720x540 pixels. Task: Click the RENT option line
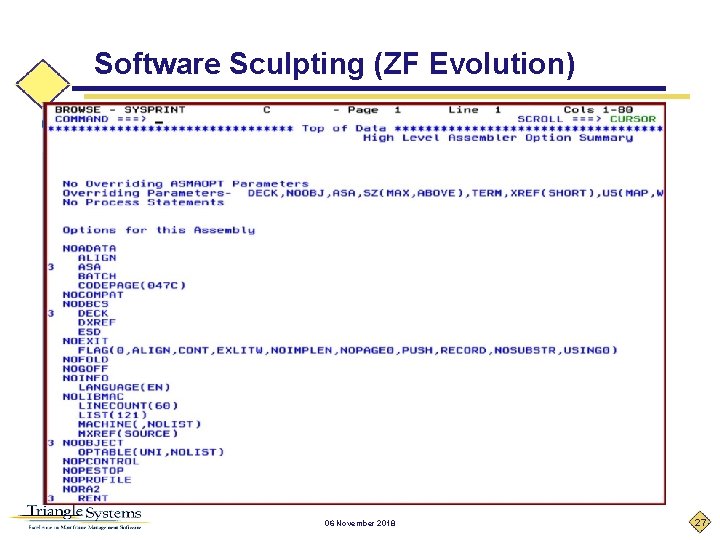(93, 498)
